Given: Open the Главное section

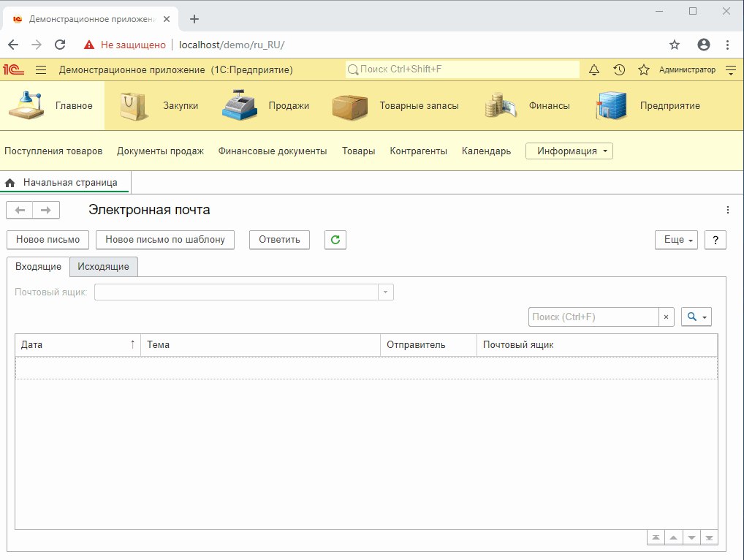Looking at the screenshot, I should point(52,106).
